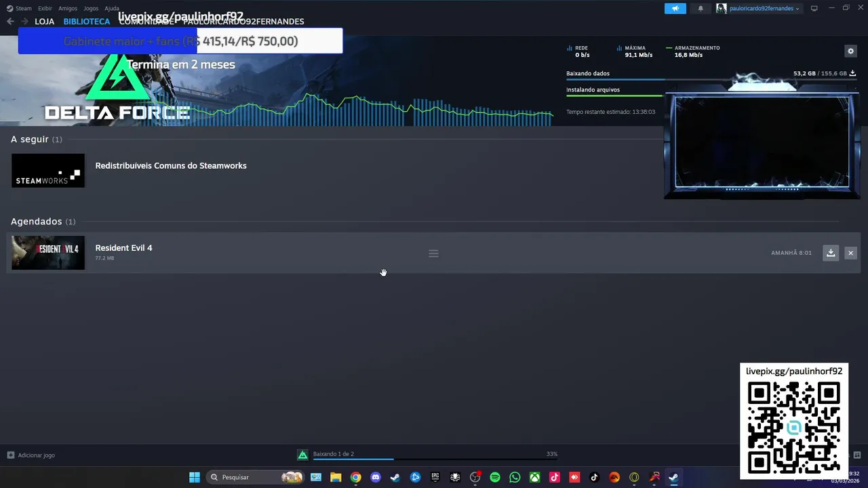Click the Agendados section header

[43, 222]
